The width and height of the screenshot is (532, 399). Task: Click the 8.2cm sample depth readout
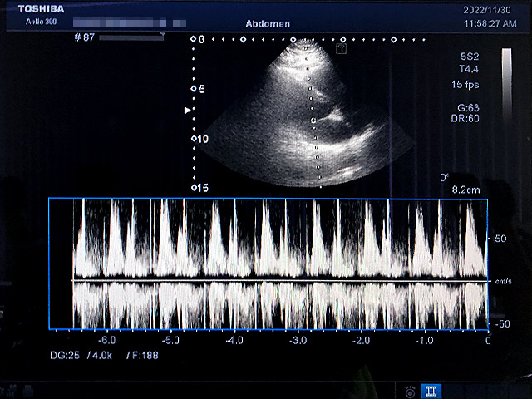pyautogui.click(x=464, y=190)
